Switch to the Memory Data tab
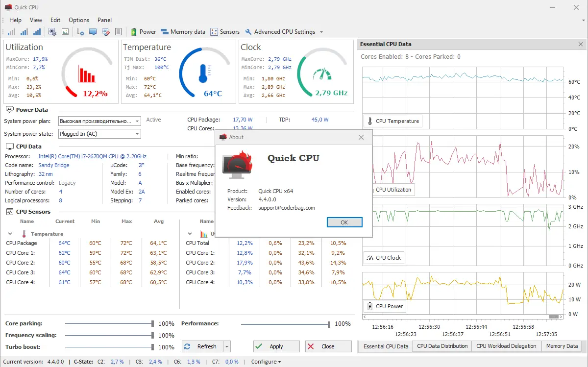Viewport: 588px width, 367px height. (x=562, y=346)
